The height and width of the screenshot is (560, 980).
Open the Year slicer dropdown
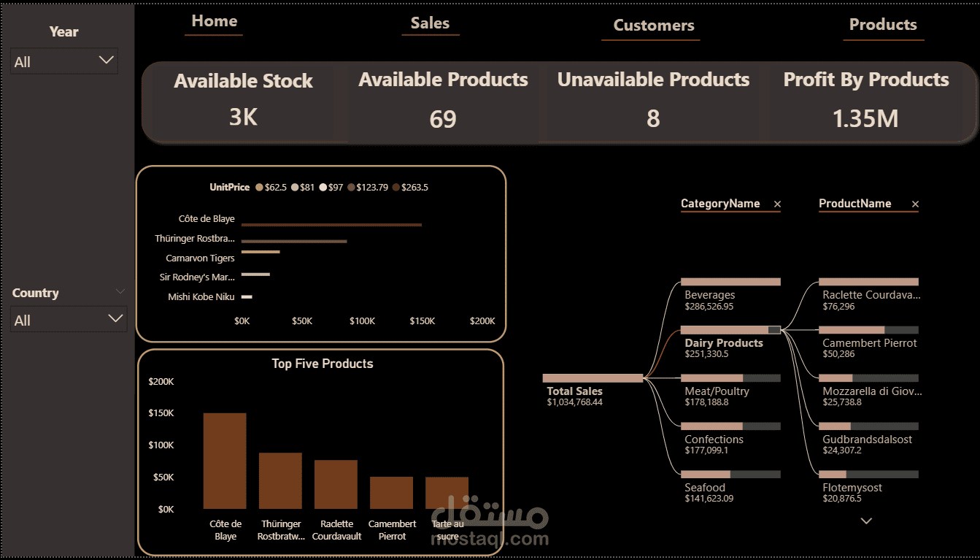point(64,61)
